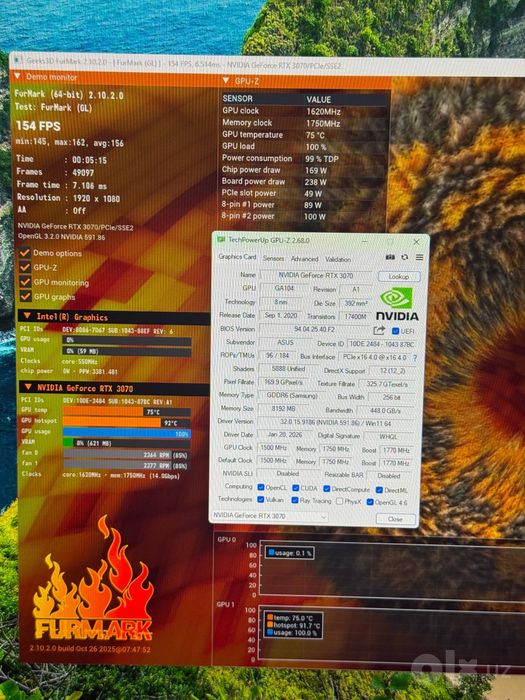Screen dimensions: 525x700
Task: Click the GPU clock 1620MHz sensor row
Action: (304, 111)
